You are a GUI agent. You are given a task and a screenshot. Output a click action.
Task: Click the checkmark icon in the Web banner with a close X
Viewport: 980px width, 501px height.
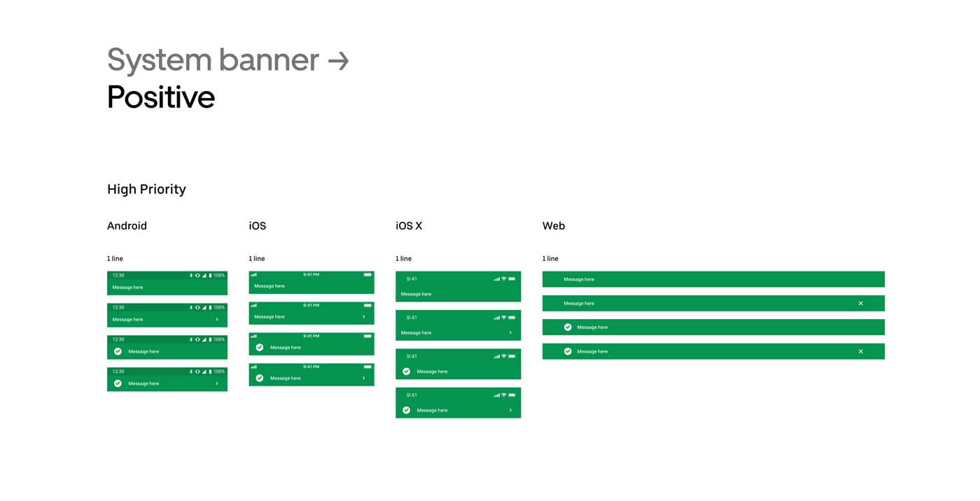568,351
